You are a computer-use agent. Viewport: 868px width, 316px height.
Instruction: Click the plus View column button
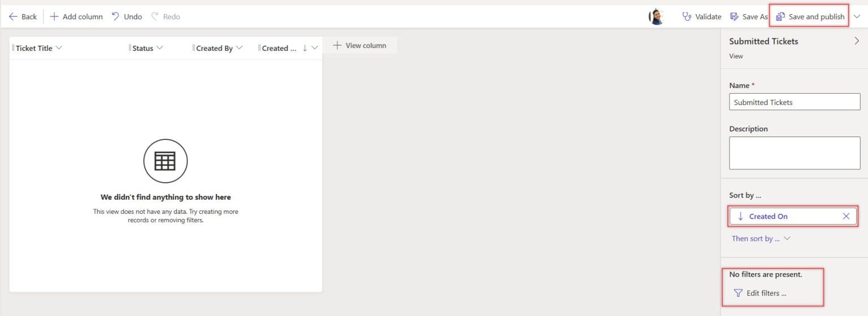(359, 45)
